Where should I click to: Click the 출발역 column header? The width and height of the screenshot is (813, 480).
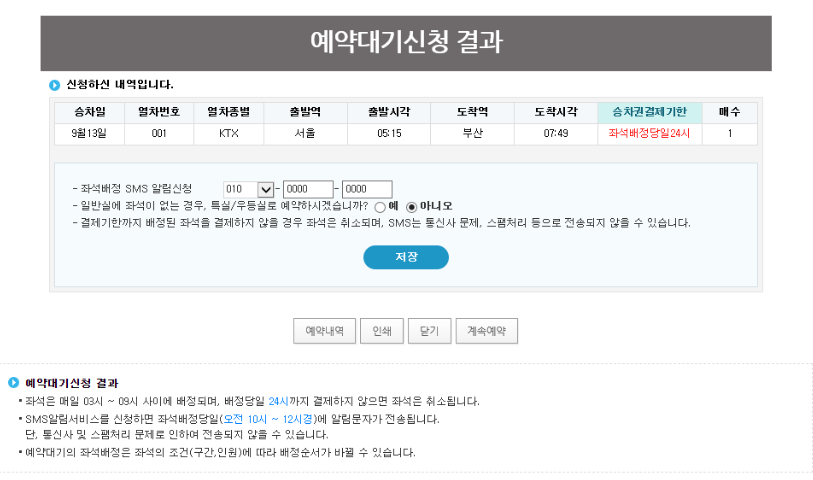pos(305,112)
